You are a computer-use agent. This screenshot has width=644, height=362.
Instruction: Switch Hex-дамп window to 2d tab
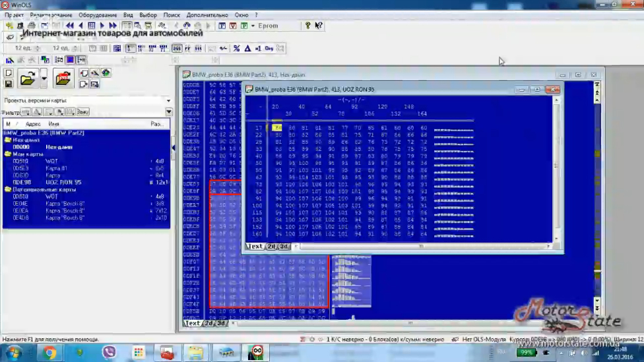click(209, 323)
